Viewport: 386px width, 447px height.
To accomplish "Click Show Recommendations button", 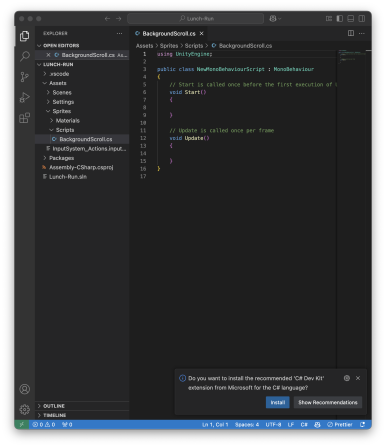I will click(328, 402).
